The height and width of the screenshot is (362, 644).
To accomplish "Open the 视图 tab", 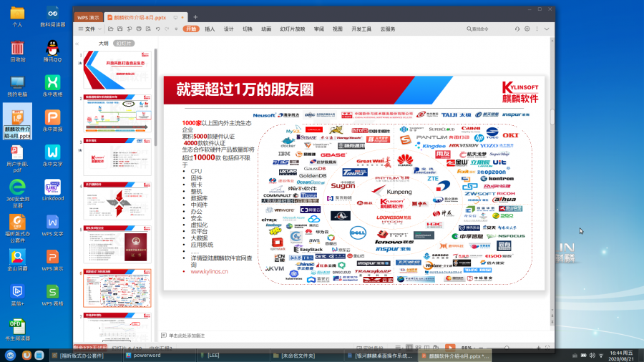I will tap(338, 29).
